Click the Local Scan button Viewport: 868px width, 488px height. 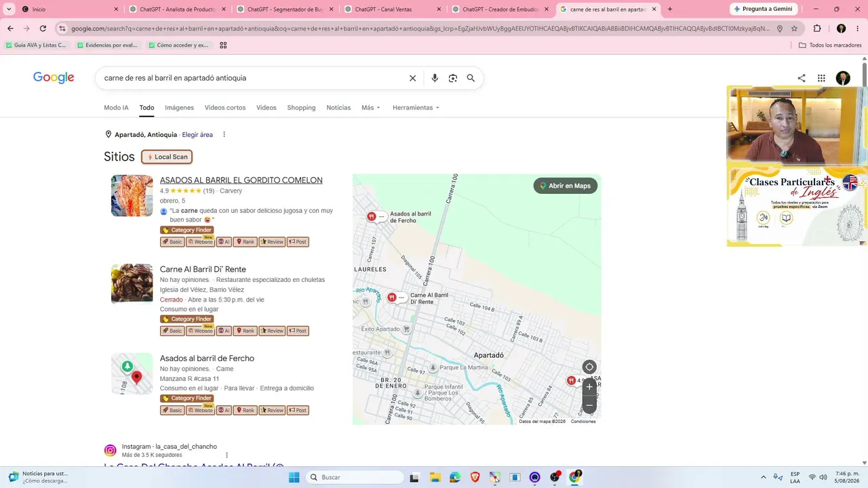tap(167, 157)
